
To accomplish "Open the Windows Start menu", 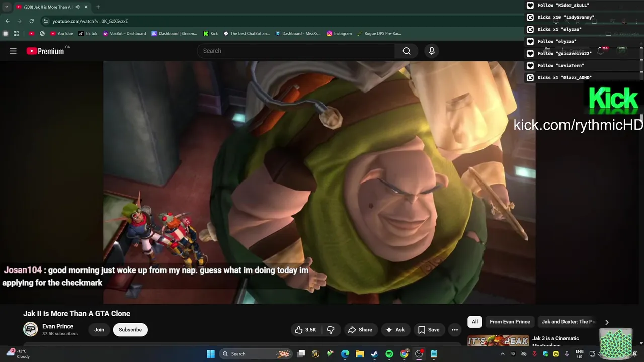I will click(211, 354).
